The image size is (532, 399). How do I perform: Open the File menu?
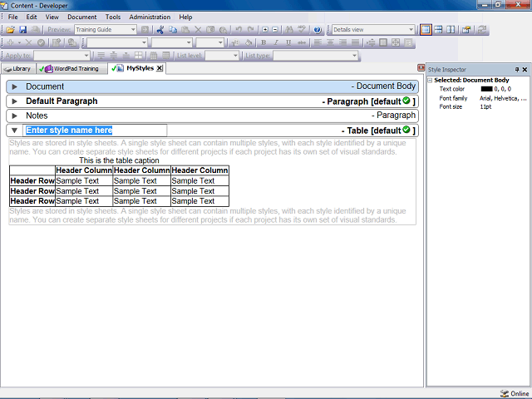pos(13,17)
